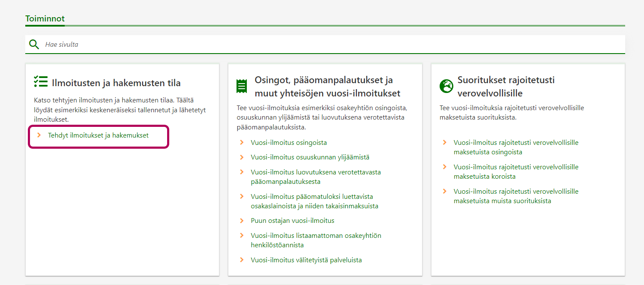This screenshot has width=644, height=285.
Task: Open rajoitetusti verovelvollisille maksetuista koroista link
Action: (515, 171)
